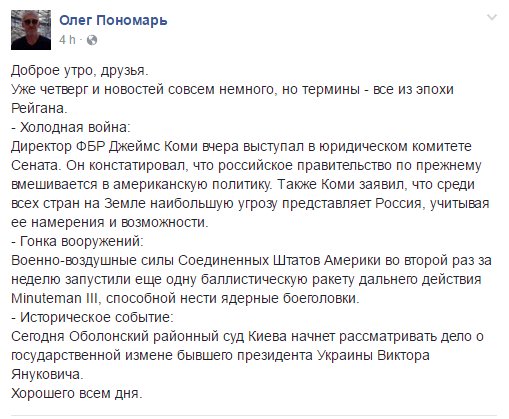The width and height of the screenshot is (509, 419).
Task: Open Олег Пономарь profile picture
Action: (x=31, y=30)
